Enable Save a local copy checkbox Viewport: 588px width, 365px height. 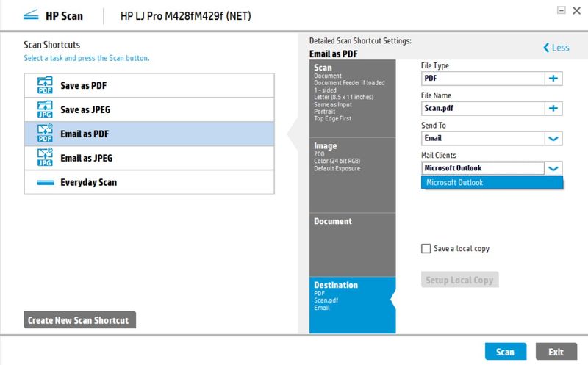[x=426, y=248]
